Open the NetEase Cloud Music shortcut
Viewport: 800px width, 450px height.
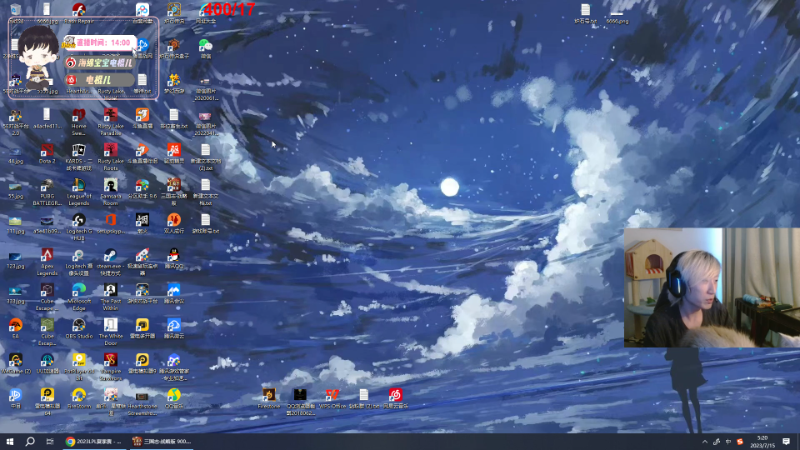click(395, 395)
